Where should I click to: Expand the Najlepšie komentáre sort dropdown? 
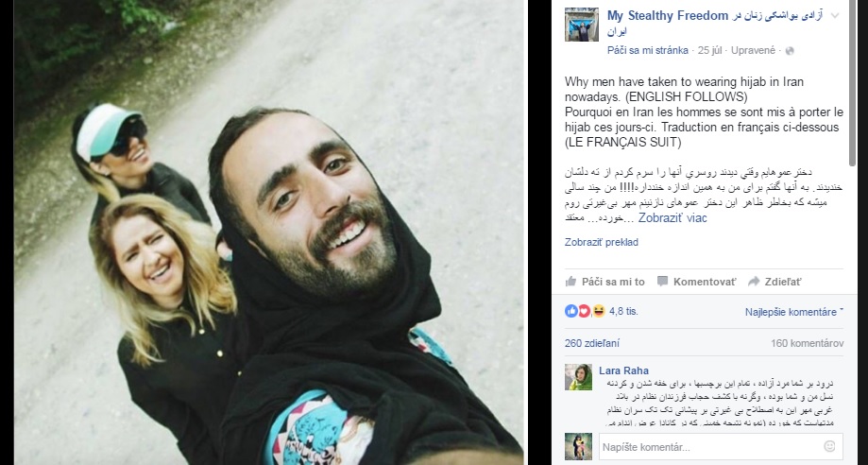coord(793,312)
